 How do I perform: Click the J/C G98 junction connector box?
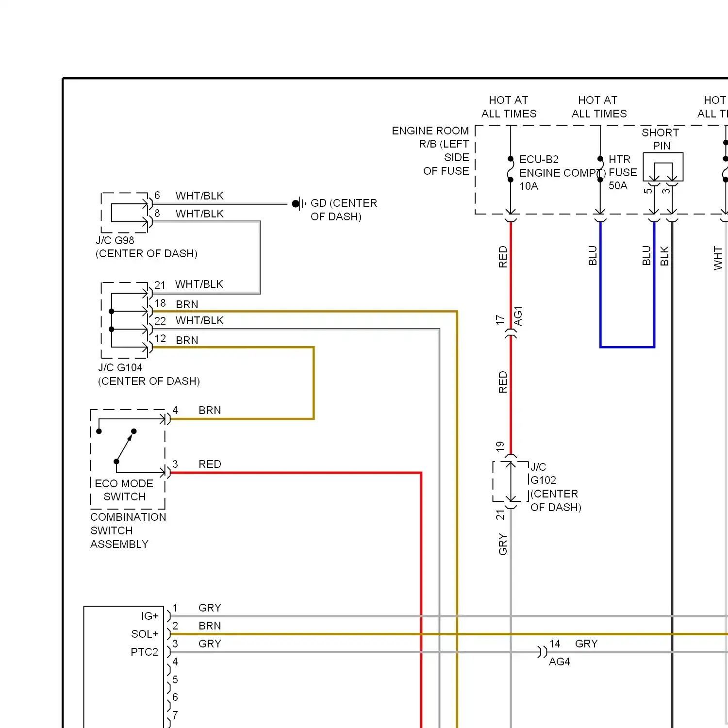[x=124, y=213]
